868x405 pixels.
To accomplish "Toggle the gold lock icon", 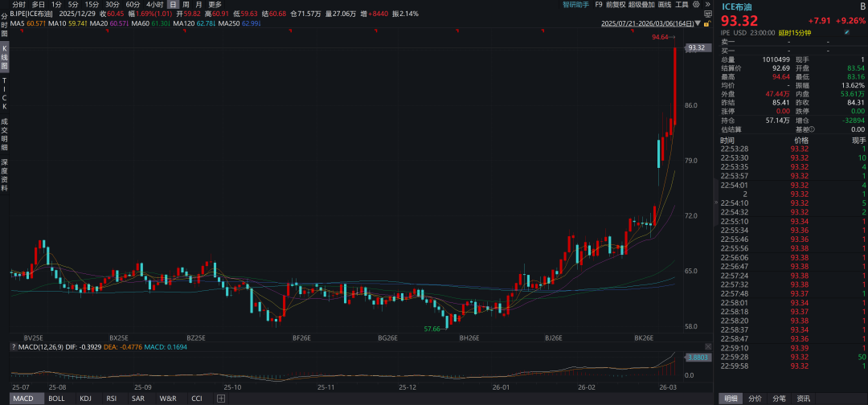I will 707,24.
